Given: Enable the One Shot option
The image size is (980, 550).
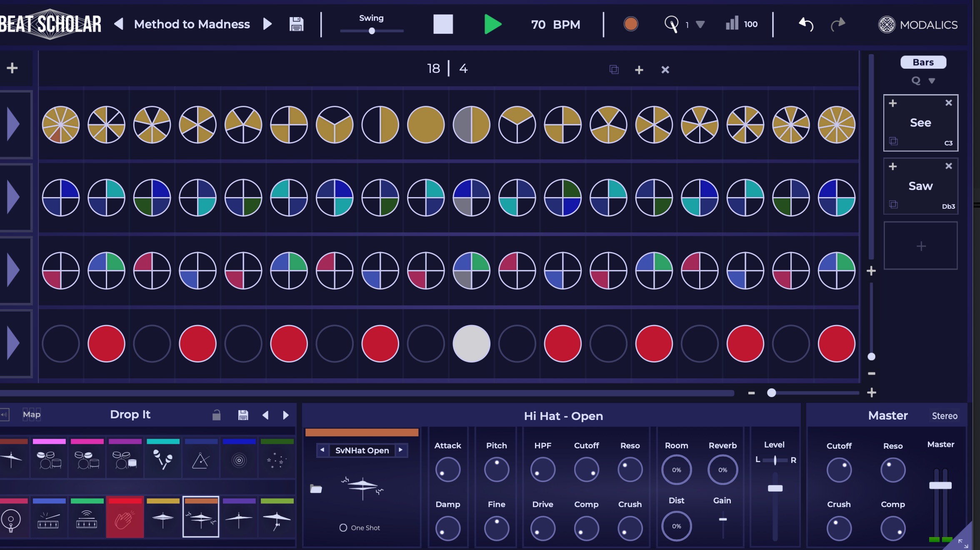Looking at the screenshot, I should 343,527.
